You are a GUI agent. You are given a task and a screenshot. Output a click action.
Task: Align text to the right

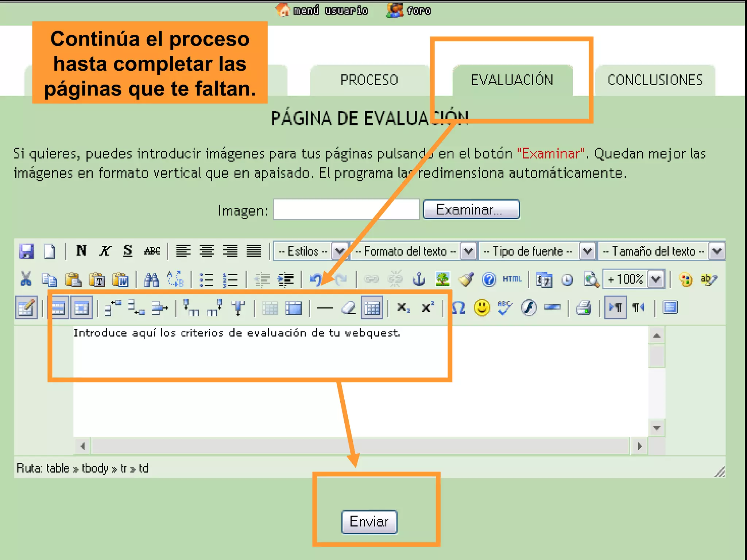point(230,251)
